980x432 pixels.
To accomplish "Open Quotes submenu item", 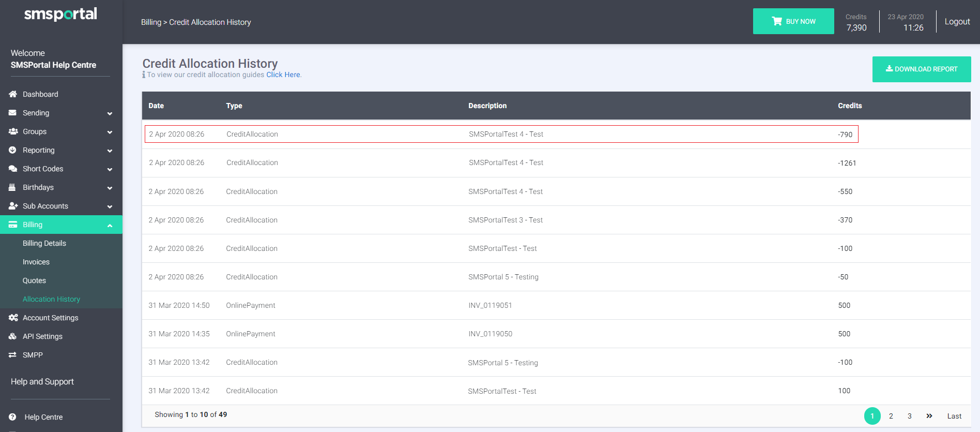I will click(x=34, y=280).
